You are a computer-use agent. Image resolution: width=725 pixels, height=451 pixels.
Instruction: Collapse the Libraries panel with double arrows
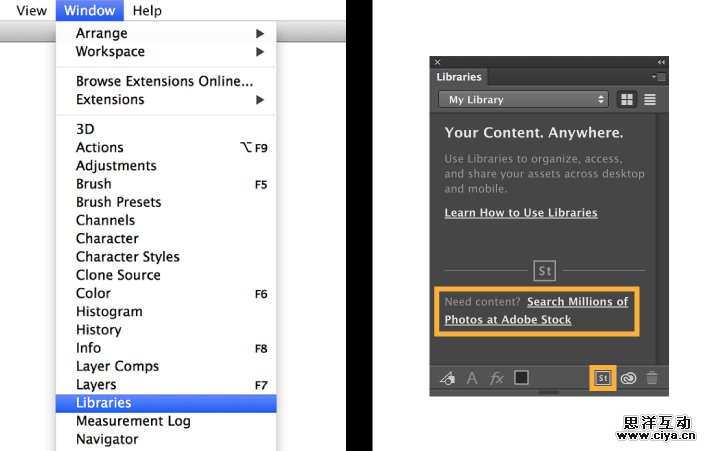click(x=660, y=62)
